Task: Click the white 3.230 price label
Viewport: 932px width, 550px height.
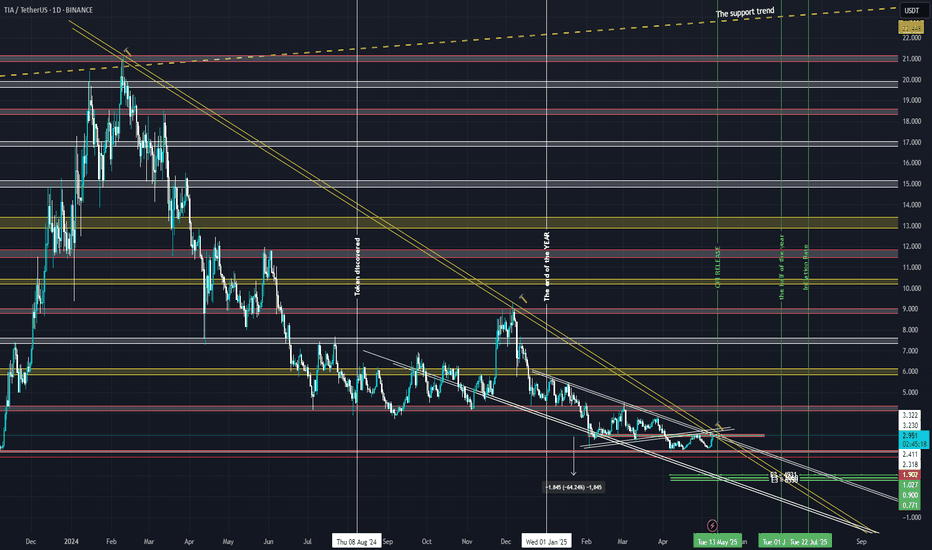Action: (x=910, y=425)
